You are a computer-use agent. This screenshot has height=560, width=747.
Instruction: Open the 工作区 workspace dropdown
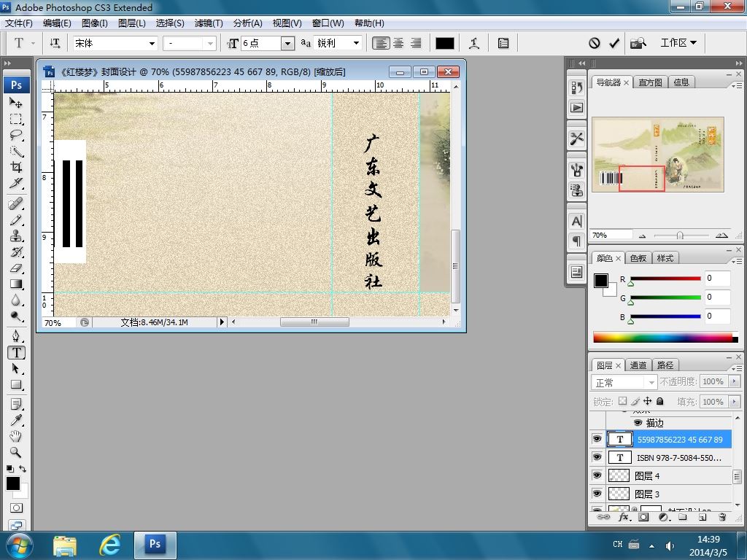click(x=678, y=43)
